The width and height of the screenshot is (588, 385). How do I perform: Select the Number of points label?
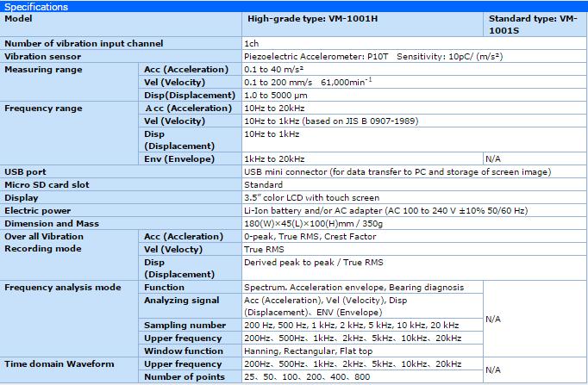(x=185, y=376)
